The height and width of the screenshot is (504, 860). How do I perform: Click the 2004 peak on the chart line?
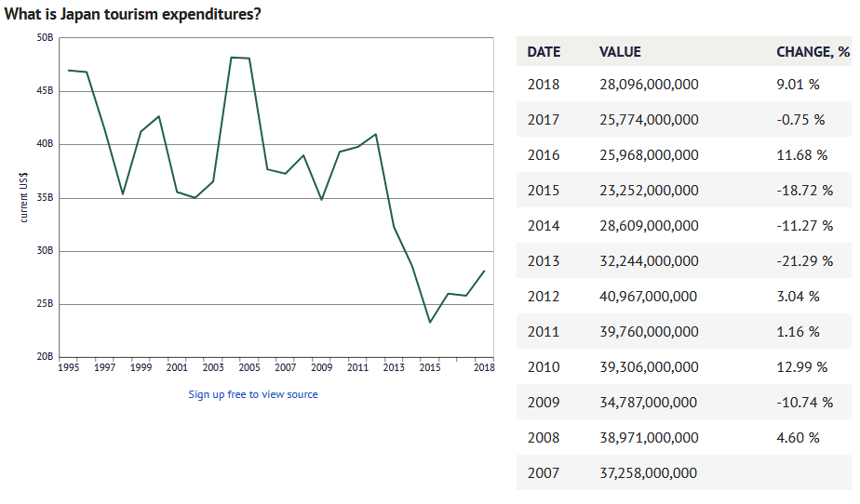pos(231,58)
